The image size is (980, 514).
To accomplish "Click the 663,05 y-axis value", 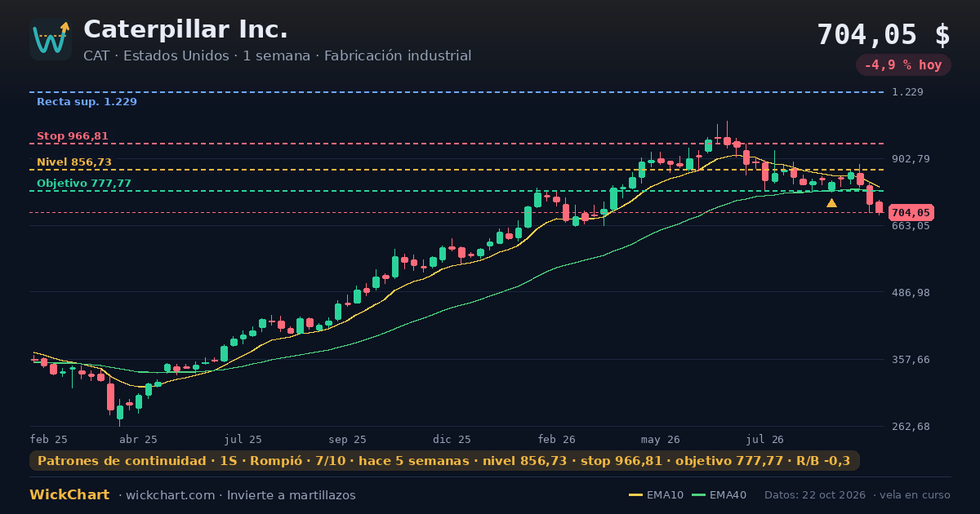I will [x=911, y=226].
